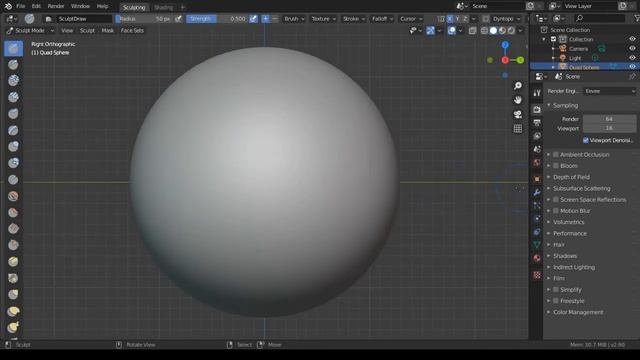The width and height of the screenshot is (640, 360).
Task: Click the hand pan view icon
Action: tap(518, 100)
